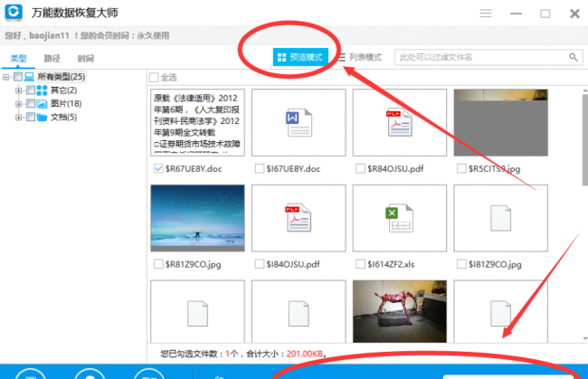Click the search magnifier icon in filter box

pos(573,57)
